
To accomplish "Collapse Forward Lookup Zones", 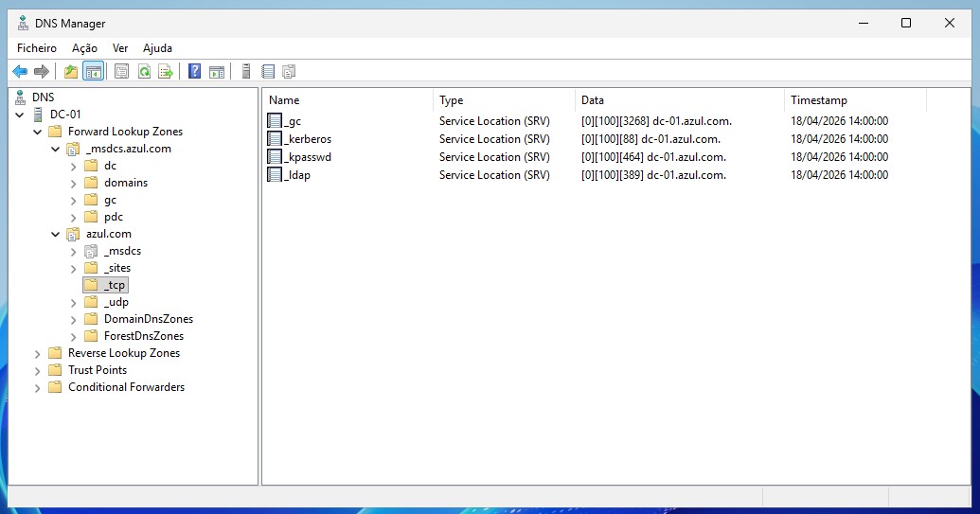I will click(38, 132).
